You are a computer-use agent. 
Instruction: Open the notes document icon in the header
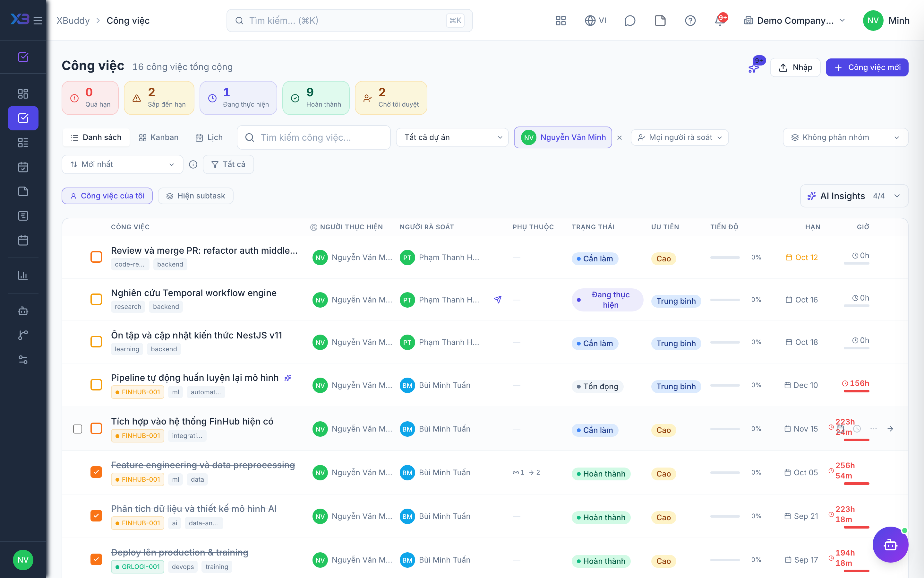coord(660,20)
